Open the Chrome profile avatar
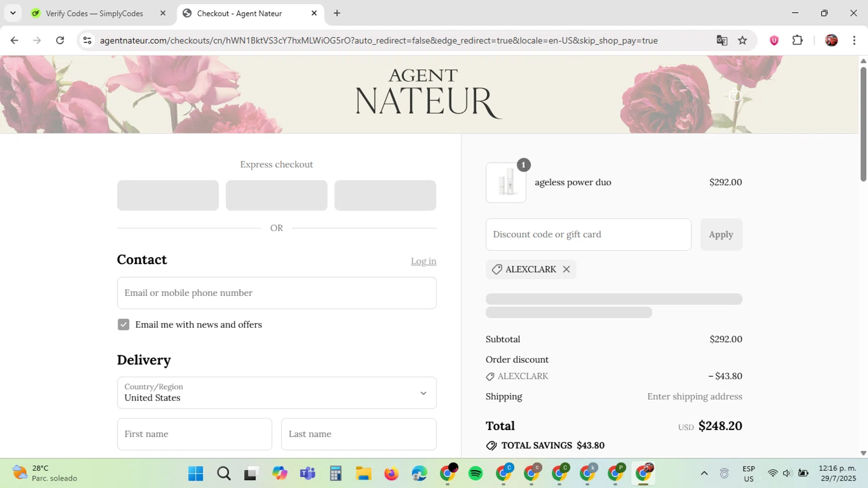Viewport: 868px width, 488px height. tap(831, 41)
